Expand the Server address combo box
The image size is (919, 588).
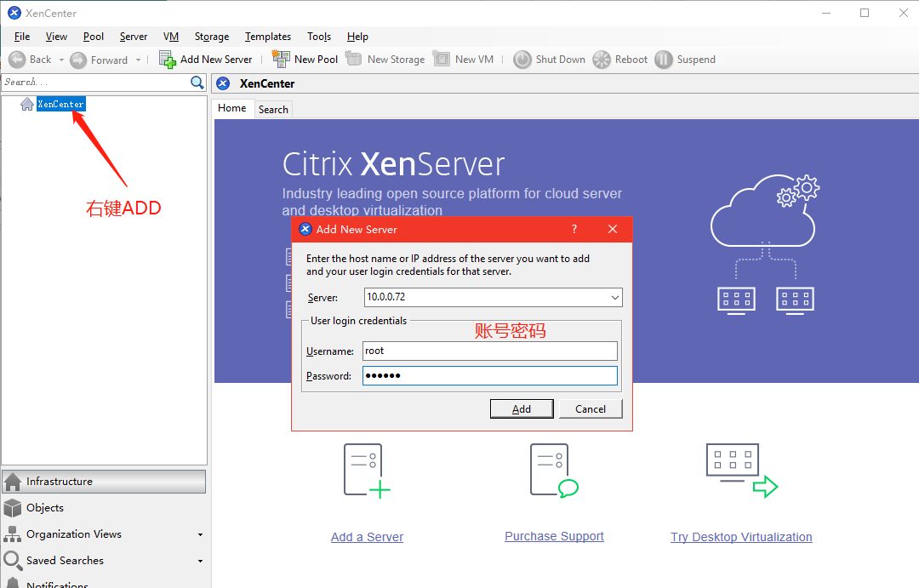615,297
